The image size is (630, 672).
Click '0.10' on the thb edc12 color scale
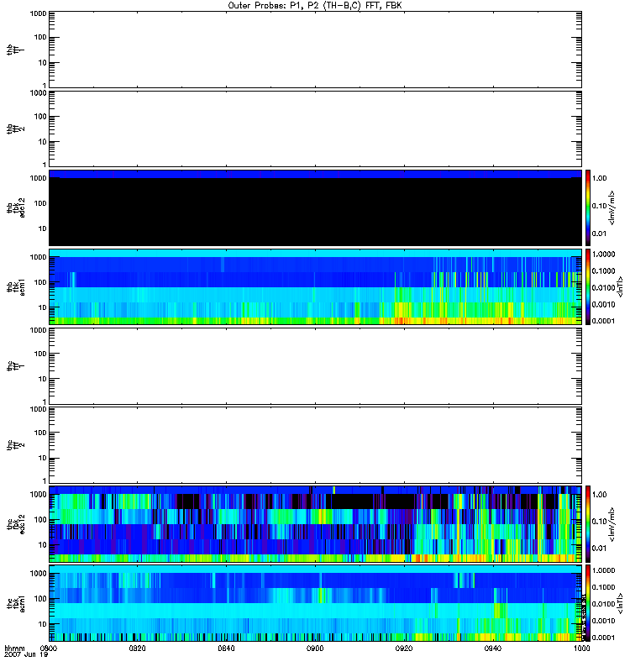click(599, 206)
